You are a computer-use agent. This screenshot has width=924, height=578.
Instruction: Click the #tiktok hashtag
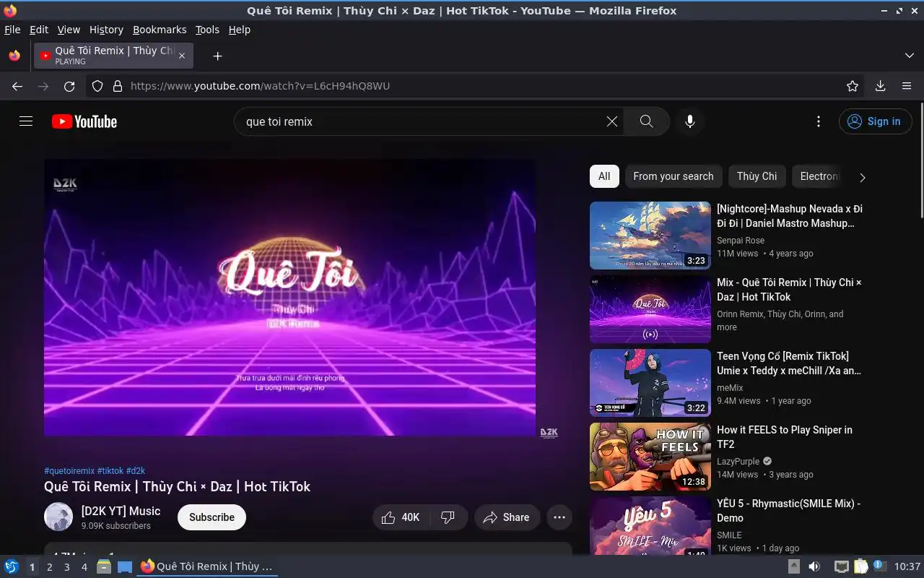(110, 470)
